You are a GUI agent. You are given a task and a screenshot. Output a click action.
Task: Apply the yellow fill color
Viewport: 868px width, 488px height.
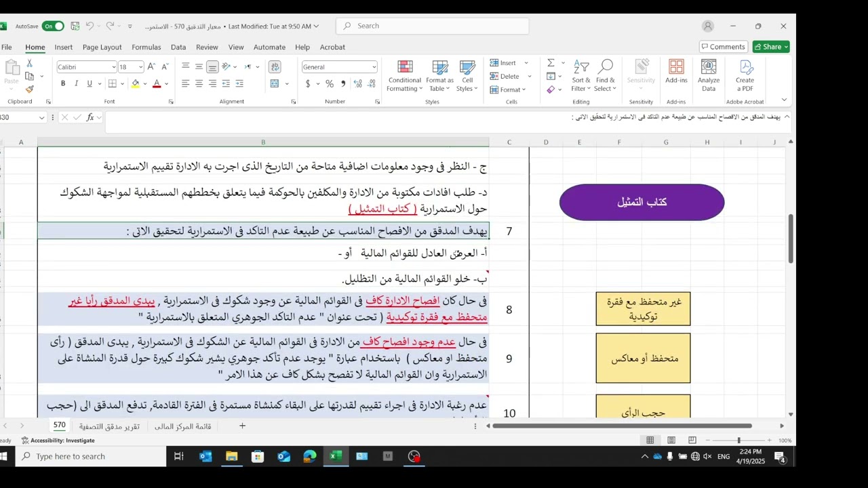[135, 83]
